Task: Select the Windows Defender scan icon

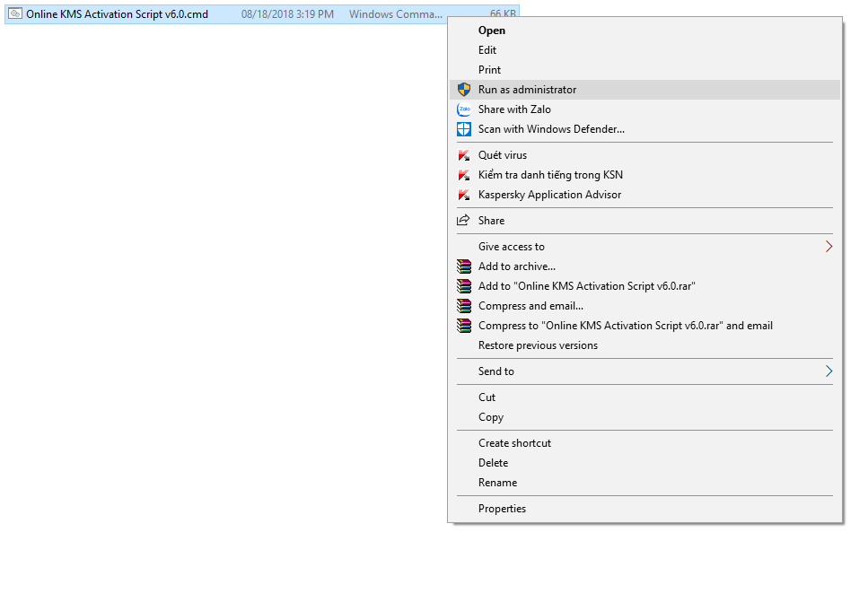Action: point(463,128)
